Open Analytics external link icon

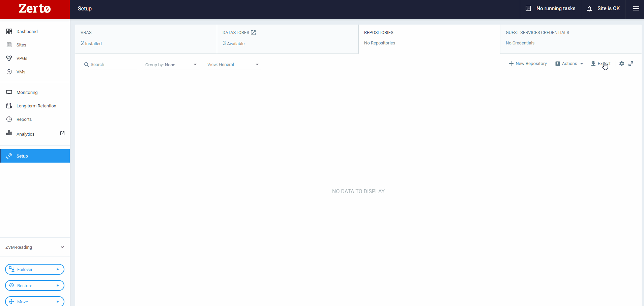click(x=62, y=133)
